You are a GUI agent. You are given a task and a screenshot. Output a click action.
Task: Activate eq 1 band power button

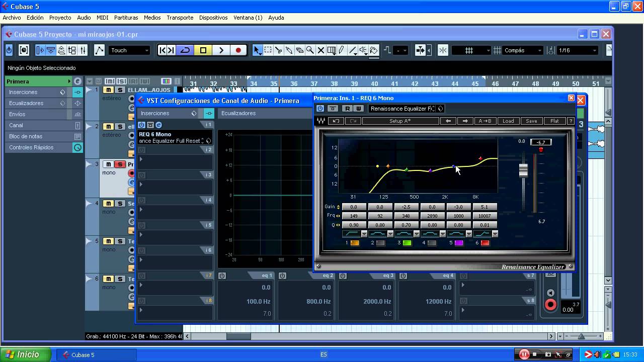coord(222,276)
